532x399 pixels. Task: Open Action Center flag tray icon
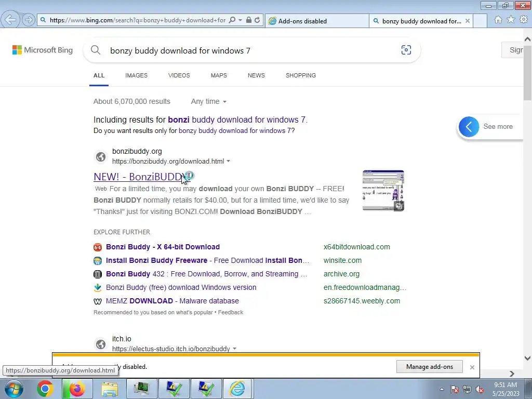click(x=455, y=389)
